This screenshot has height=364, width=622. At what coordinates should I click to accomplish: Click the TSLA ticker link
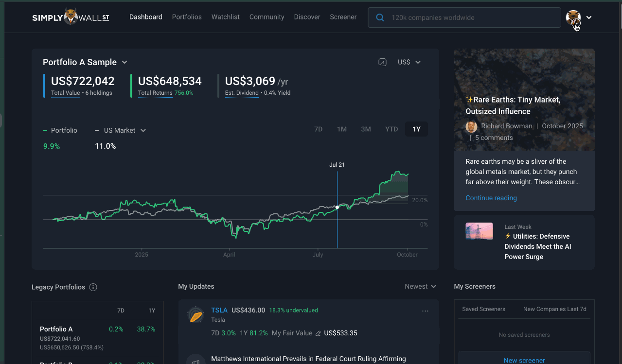click(219, 310)
